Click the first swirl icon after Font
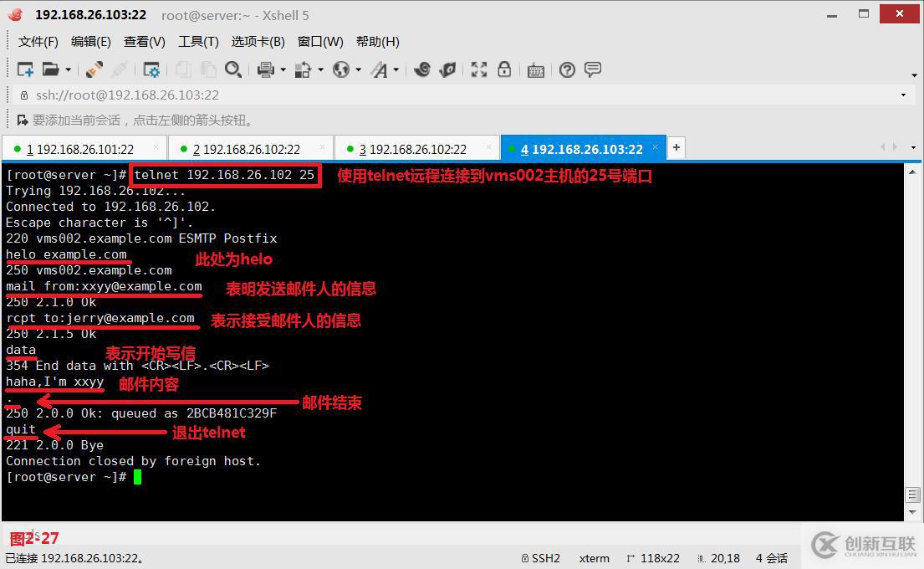 (422, 69)
